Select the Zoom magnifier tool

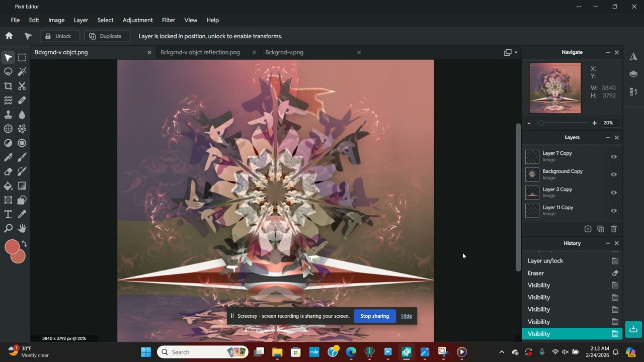(x=8, y=229)
